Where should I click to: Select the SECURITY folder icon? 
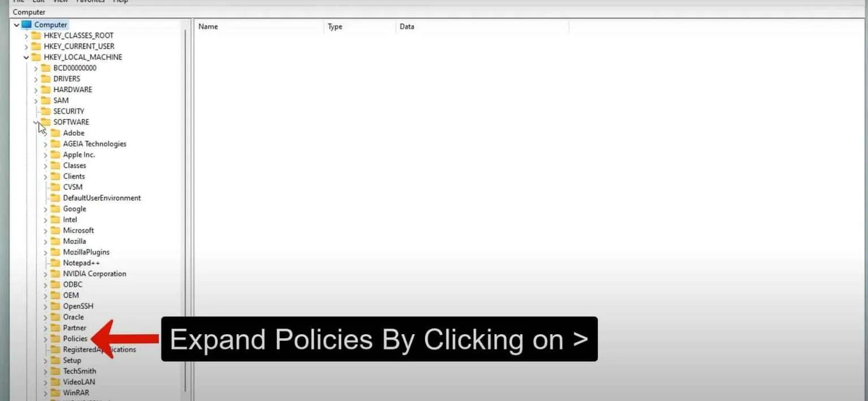click(46, 111)
